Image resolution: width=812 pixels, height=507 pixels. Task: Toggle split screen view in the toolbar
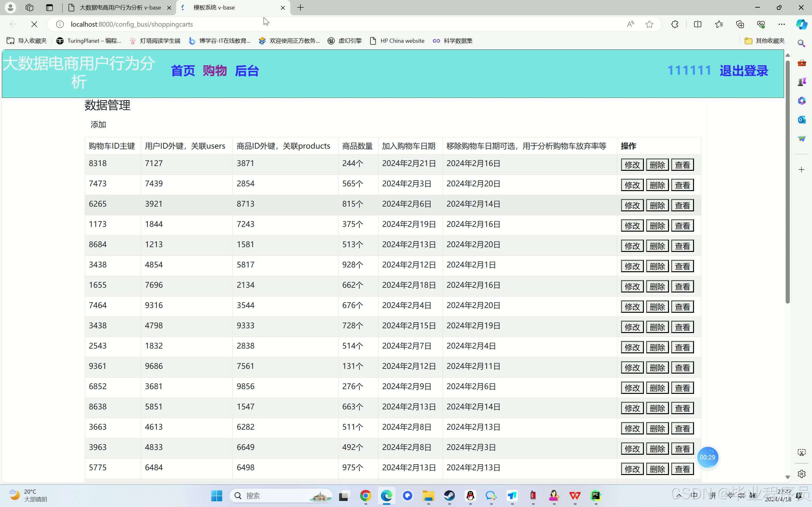pyautogui.click(x=697, y=24)
